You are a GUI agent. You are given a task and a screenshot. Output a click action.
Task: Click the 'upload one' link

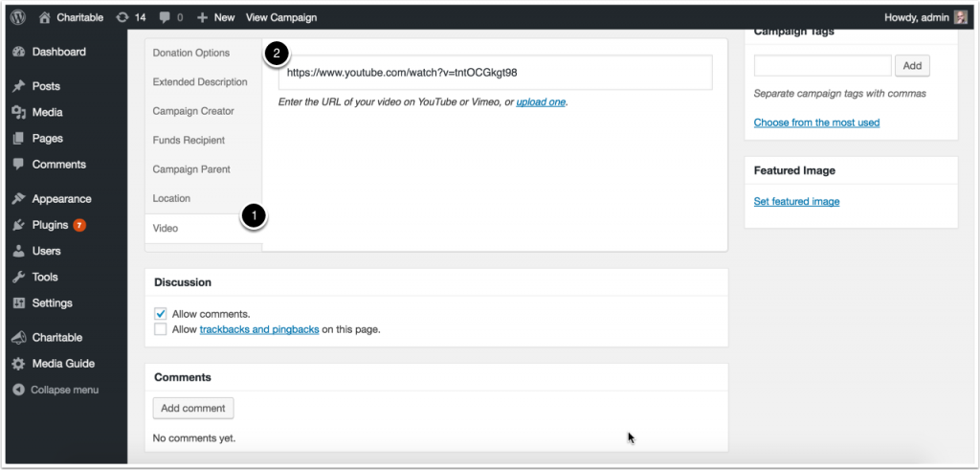coord(541,101)
